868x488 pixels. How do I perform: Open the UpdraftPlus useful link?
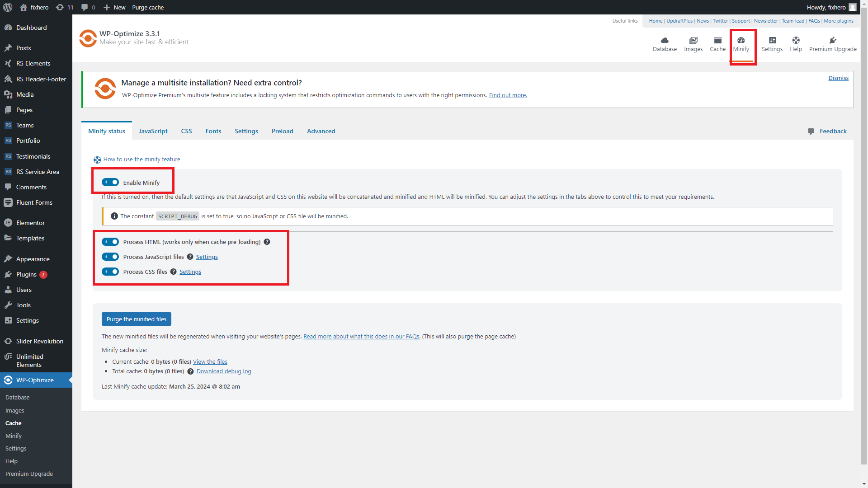coord(679,21)
